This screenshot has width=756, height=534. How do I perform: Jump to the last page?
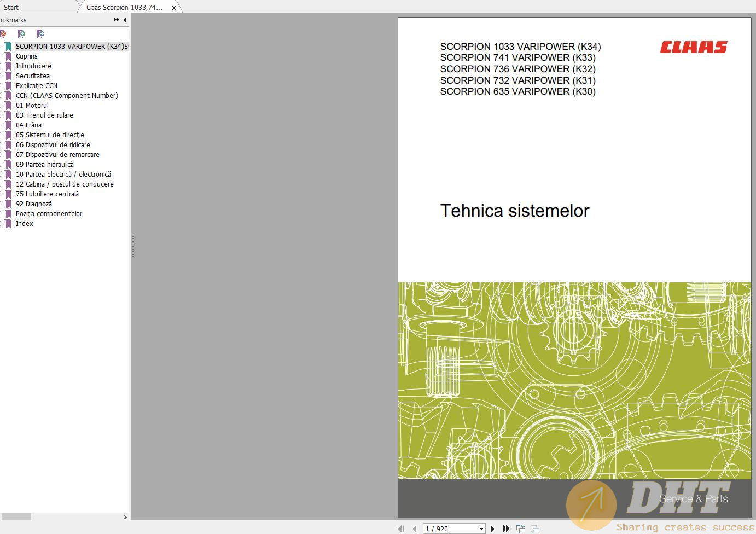[506, 529]
